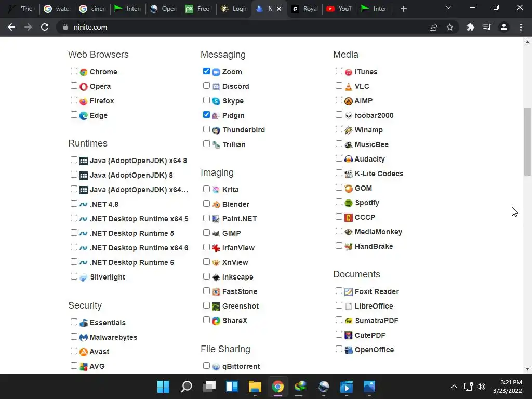Click the VLC cone icon
Screen dimensions: 532x399
click(349, 87)
